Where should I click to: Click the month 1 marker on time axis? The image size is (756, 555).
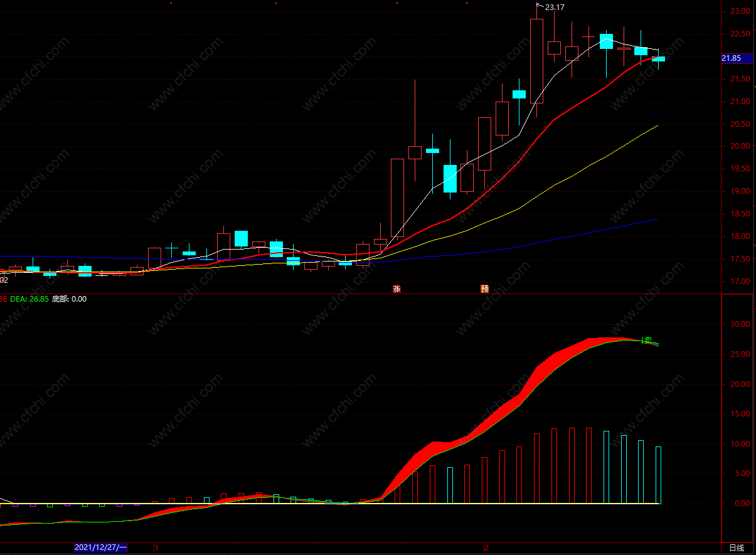pos(157,548)
